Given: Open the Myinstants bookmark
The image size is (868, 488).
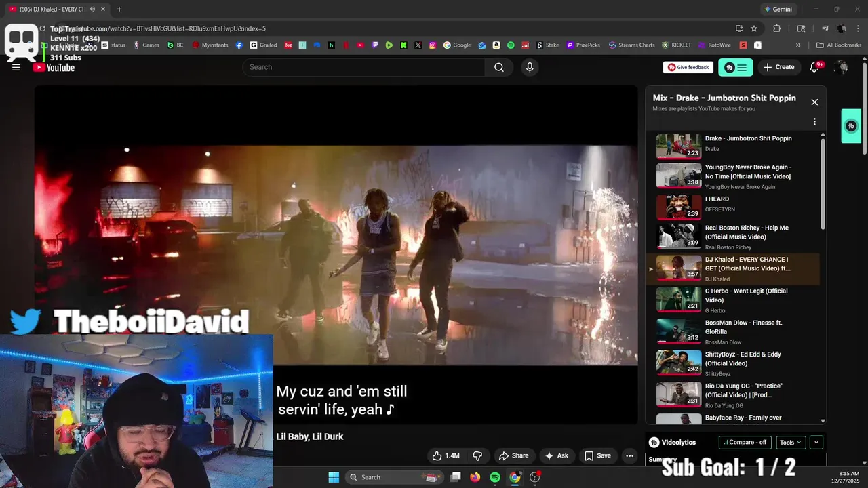Looking at the screenshot, I should 210,45.
